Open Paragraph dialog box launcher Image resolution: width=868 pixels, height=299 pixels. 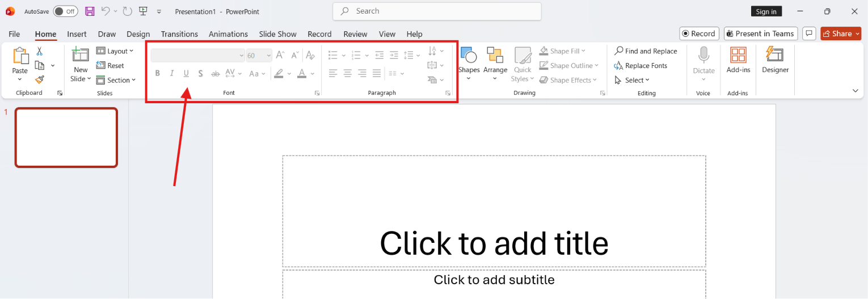click(x=448, y=92)
